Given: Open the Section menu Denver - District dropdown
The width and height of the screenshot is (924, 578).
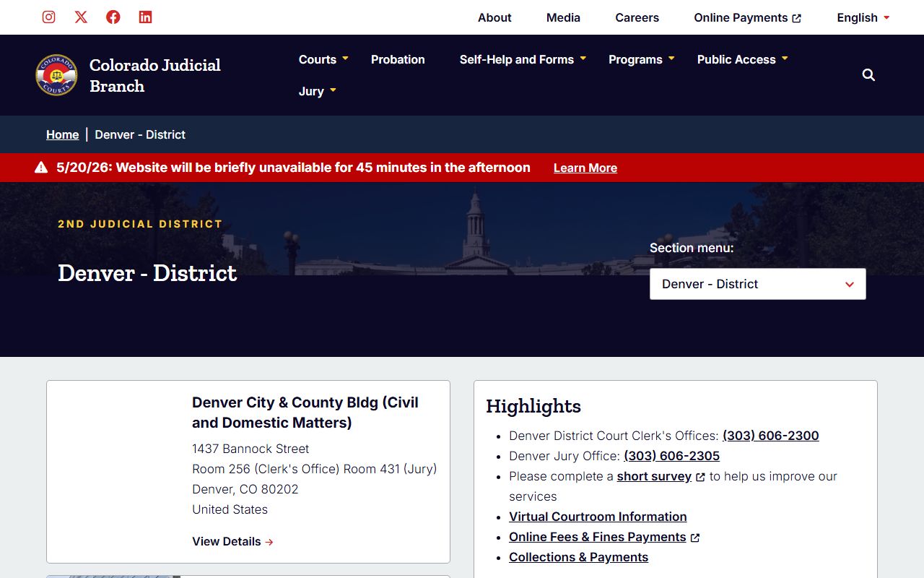Looking at the screenshot, I should [758, 284].
